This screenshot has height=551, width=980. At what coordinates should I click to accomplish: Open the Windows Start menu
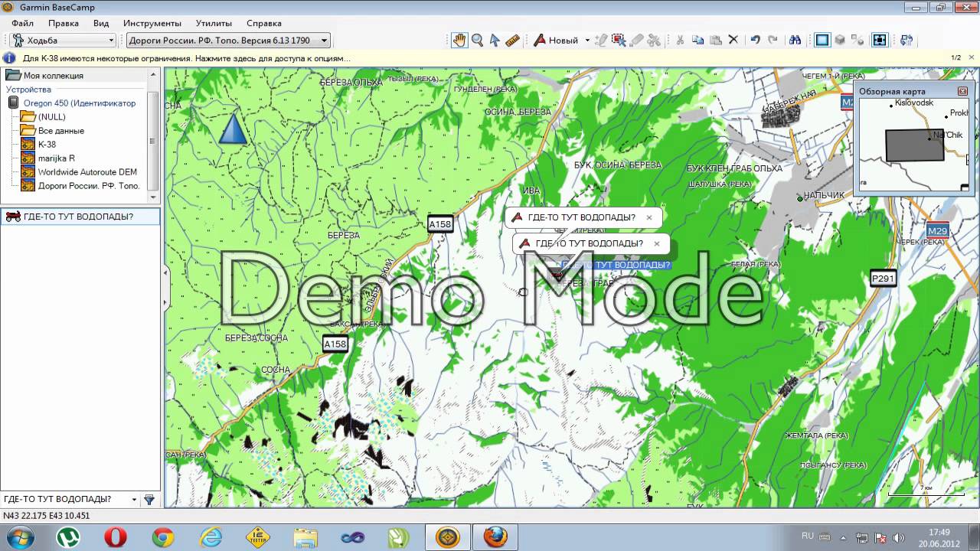point(19,537)
